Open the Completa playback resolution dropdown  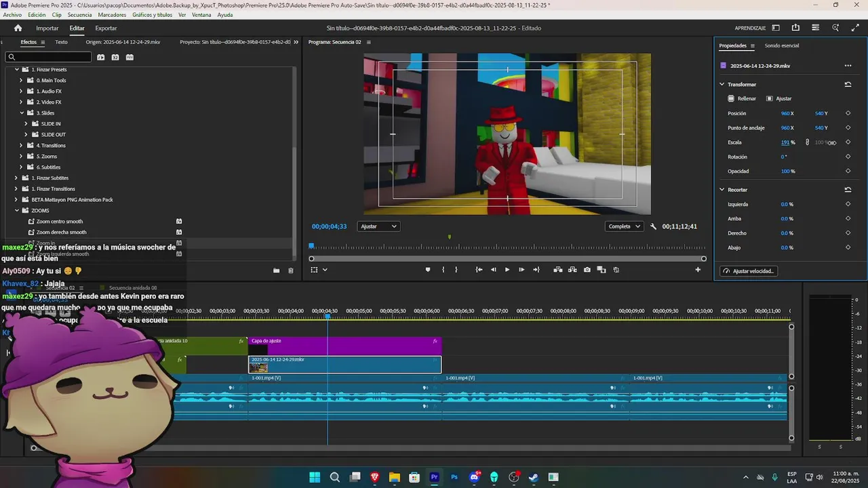click(624, 226)
